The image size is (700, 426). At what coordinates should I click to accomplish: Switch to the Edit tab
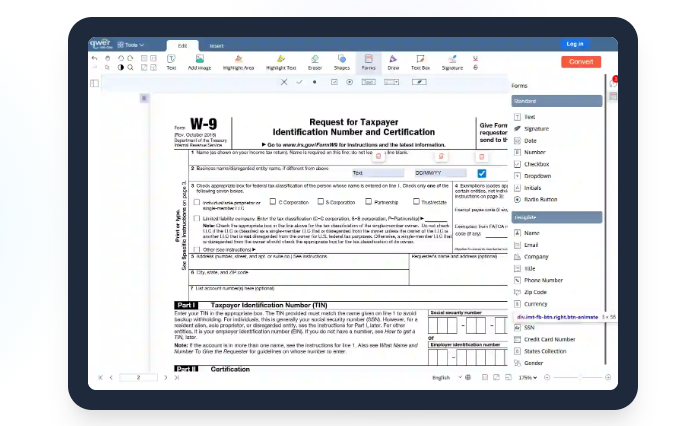click(x=183, y=46)
